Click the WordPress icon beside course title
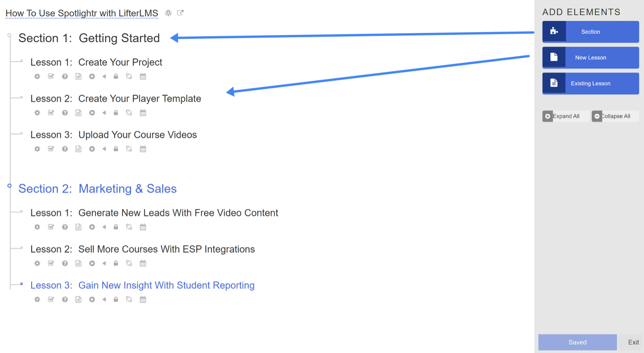This screenshot has height=353, width=644. (168, 13)
